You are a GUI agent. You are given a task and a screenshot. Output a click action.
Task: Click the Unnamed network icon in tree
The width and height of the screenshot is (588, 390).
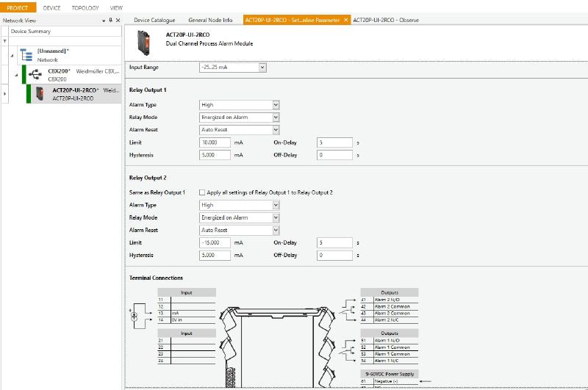(x=26, y=54)
